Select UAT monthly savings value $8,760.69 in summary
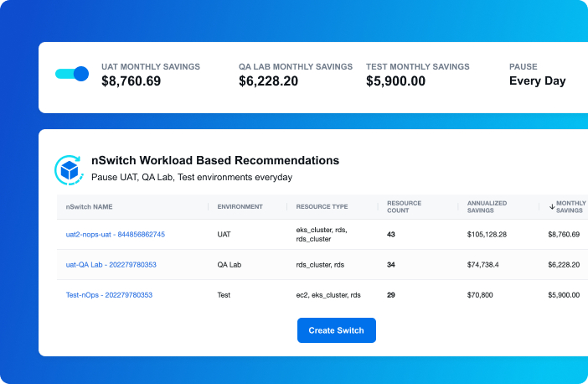588x384 pixels. 131,81
